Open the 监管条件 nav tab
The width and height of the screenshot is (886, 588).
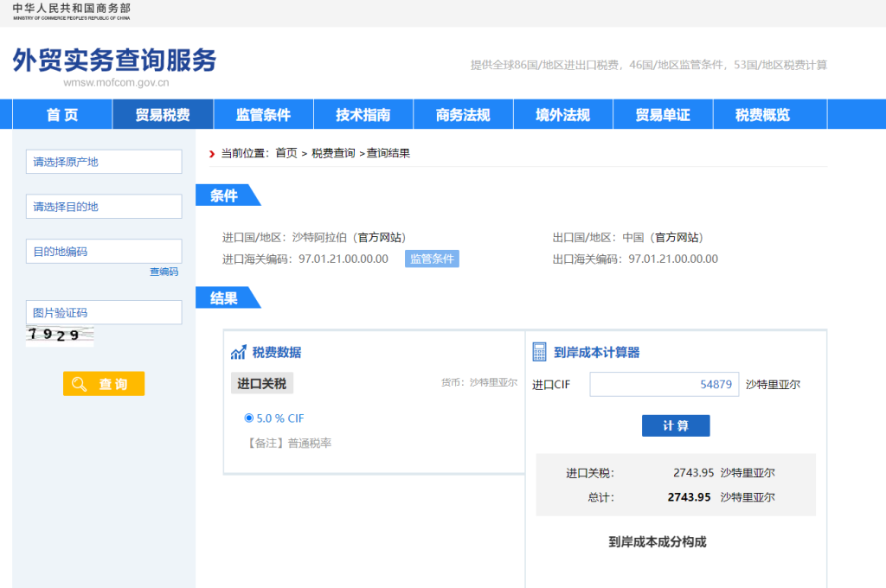(x=263, y=115)
